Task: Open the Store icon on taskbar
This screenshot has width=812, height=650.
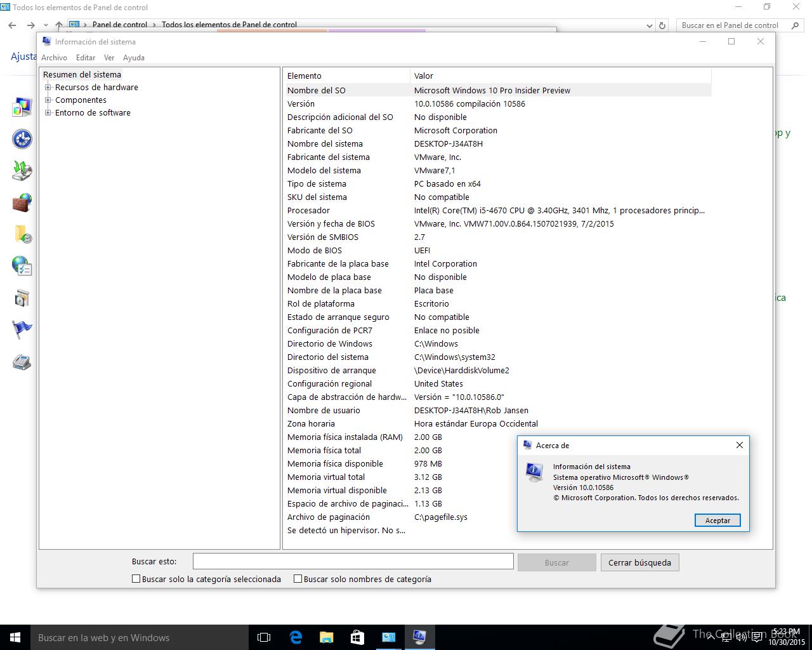Action: point(357,637)
